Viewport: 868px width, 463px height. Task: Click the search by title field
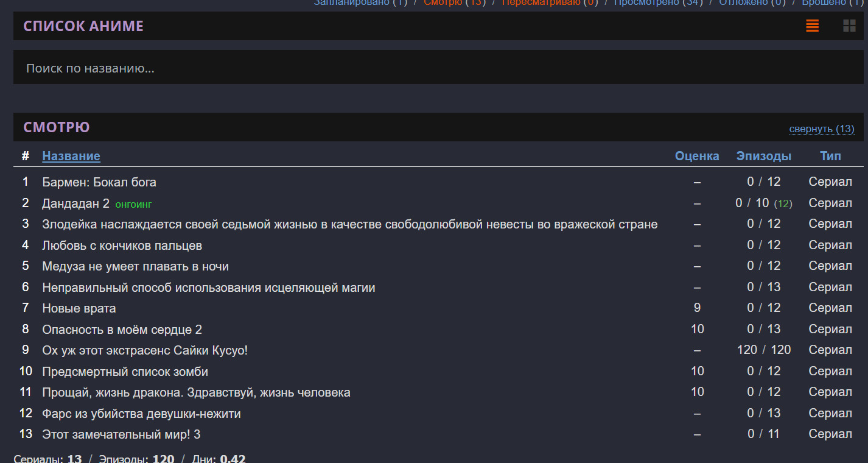pyautogui.click(x=438, y=68)
